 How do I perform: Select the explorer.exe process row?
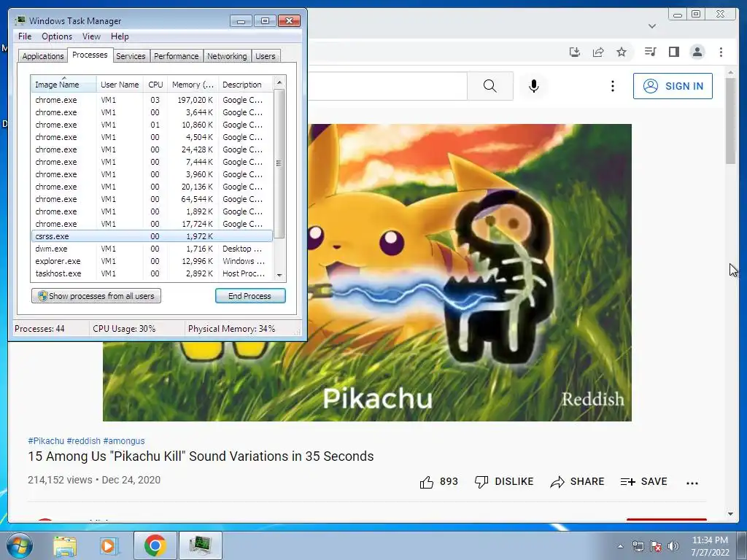click(152, 261)
